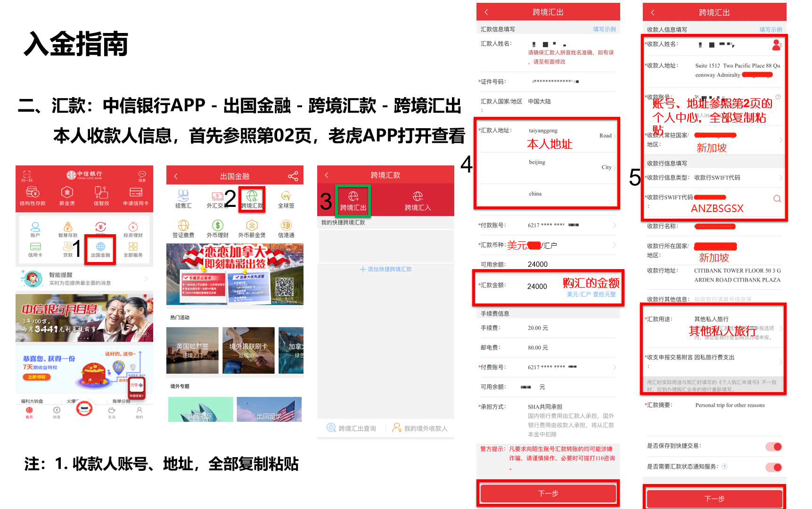Switch to 首页 bottom tab
This screenshot has height=509, width=812.
(29, 412)
